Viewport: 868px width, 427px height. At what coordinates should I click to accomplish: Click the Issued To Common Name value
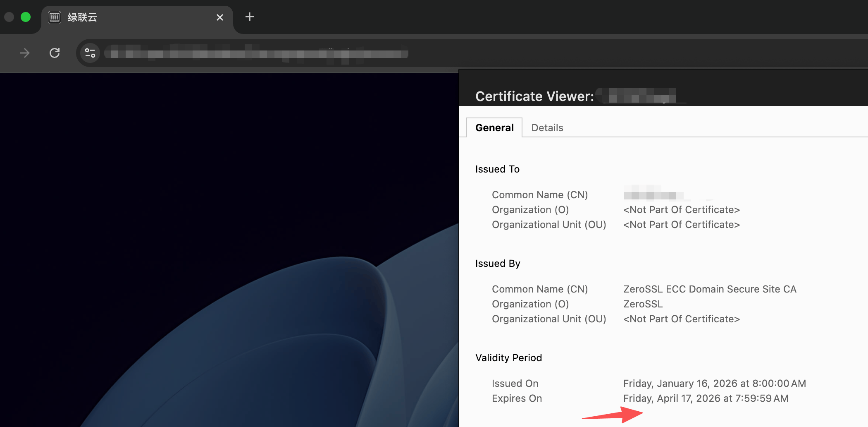pos(653,195)
